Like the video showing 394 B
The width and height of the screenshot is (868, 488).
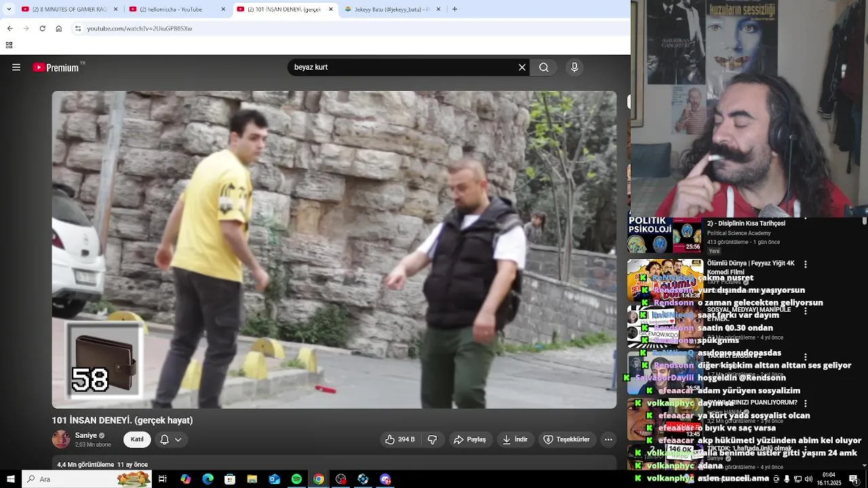click(x=400, y=439)
